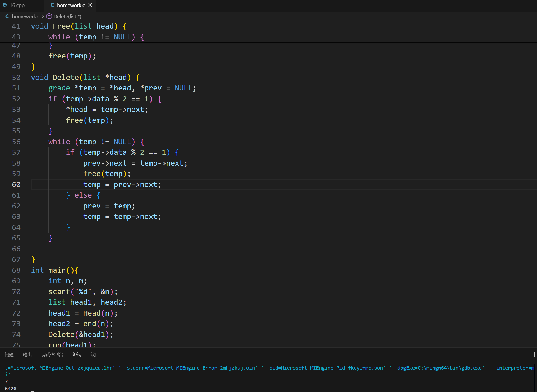Close the homework.c editor tab
Image resolution: width=537 pixels, height=392 pixels.
coord(90,5)
